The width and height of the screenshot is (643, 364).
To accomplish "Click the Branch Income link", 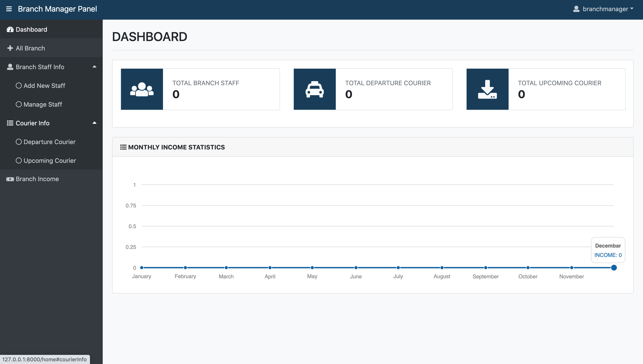I will (x=37, y=179).
